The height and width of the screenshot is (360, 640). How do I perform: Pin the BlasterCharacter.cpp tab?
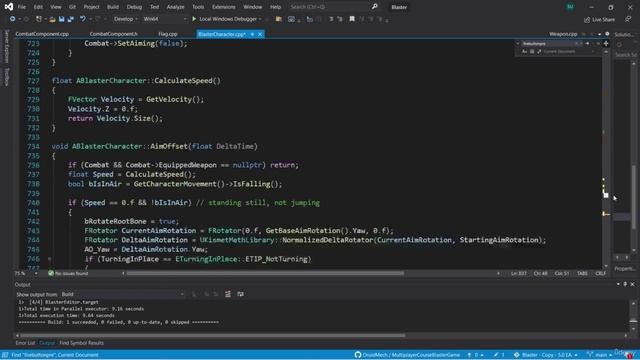252,34
